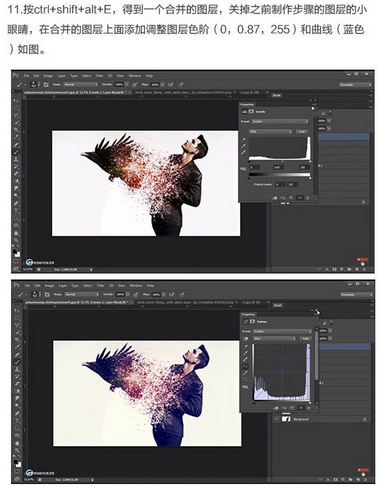381x486 pixels.
Task: Select Eraser tool in Levels screenshot
Action: click(16, 174)
